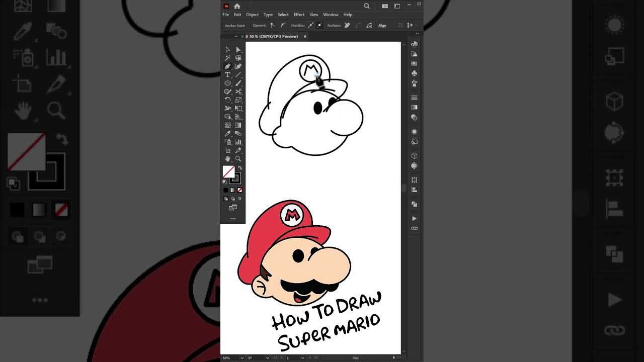Screen dimensions: 644x362
Task: Open the workspace switcher menu
Action: click(x=397, y=6)
